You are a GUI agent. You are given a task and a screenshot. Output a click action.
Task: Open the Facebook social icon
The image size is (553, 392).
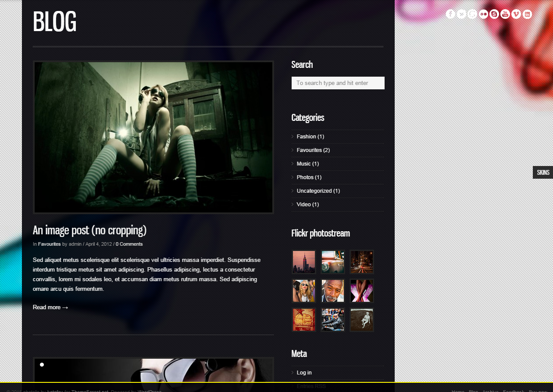coord(450,14)
